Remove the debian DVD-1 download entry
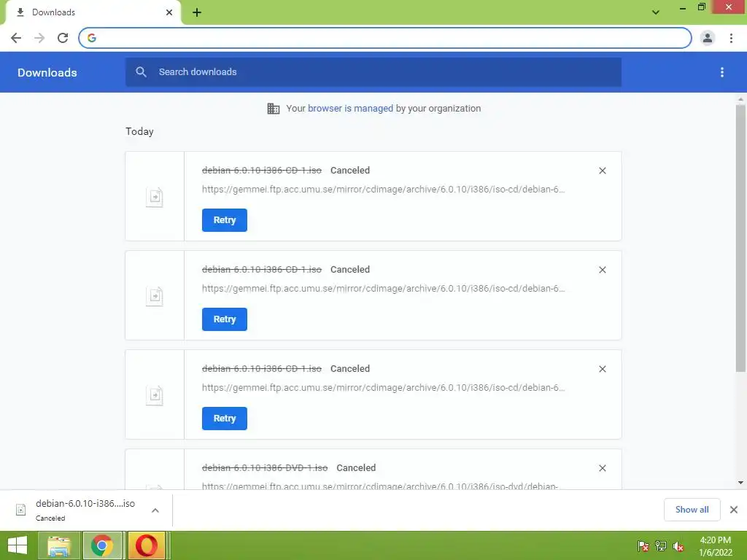 [602, 468]
